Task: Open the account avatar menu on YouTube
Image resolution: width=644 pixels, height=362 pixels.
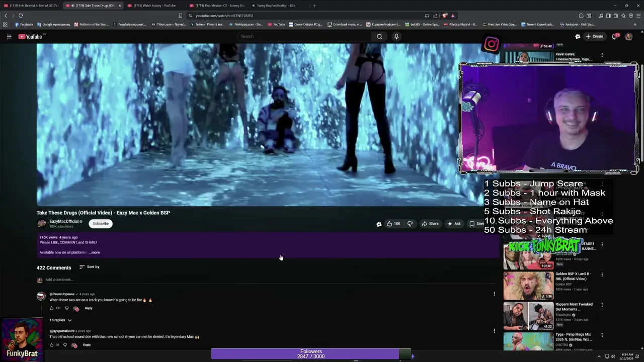Action: point(628,36)
